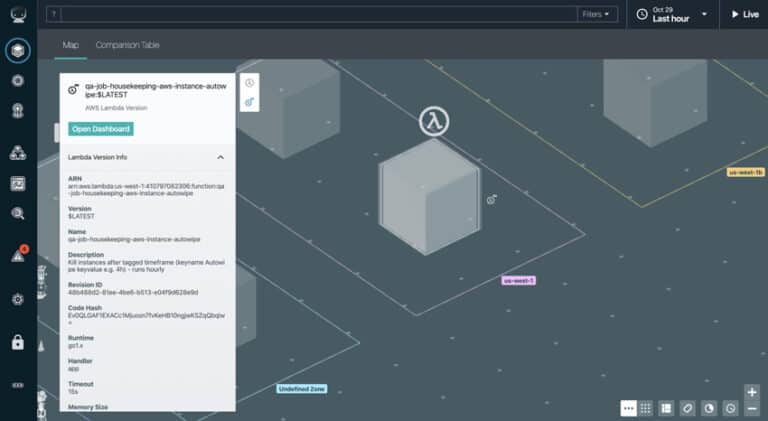Click the Runtime value
The image size is (768, 421).
pyautogui.click(x=75, y=346)
